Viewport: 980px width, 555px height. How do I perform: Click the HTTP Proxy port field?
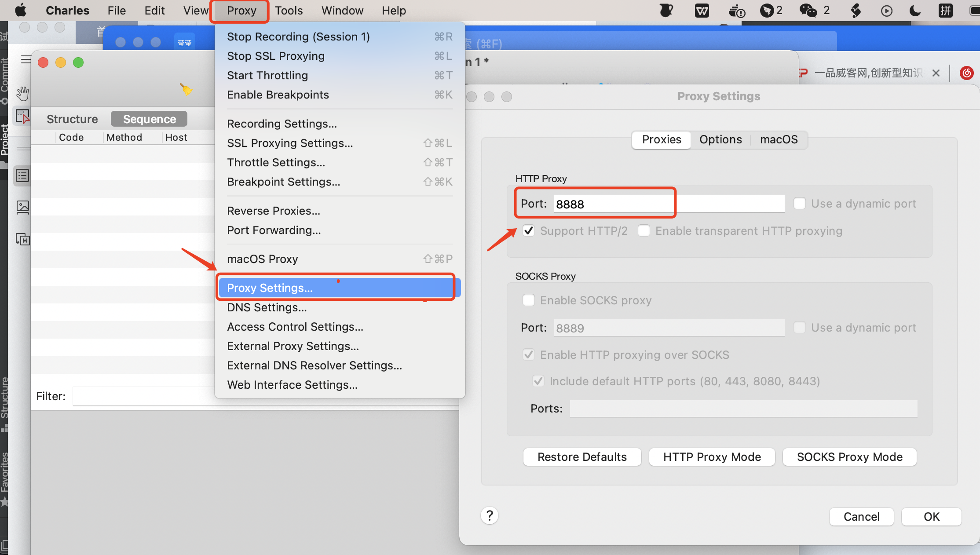point(669,204)
